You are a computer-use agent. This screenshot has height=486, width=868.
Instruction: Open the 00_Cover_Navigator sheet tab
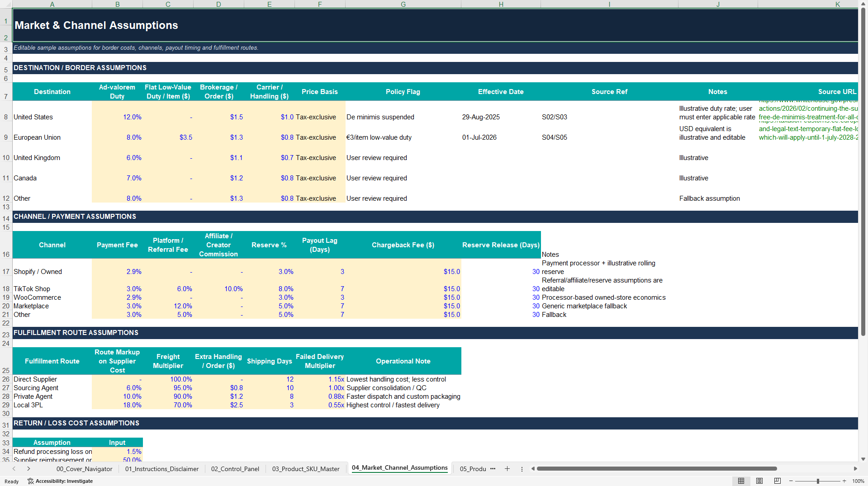(84, 469)
